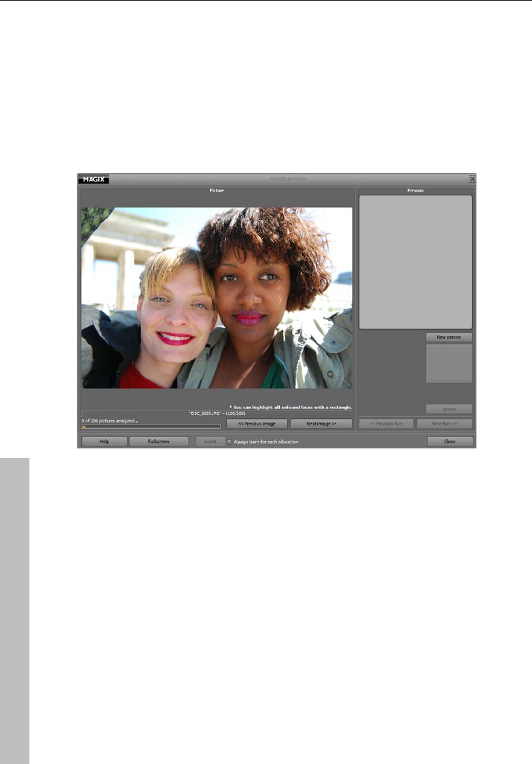Go to the Previous image
532x764 pixels.
tap(257, 424)
